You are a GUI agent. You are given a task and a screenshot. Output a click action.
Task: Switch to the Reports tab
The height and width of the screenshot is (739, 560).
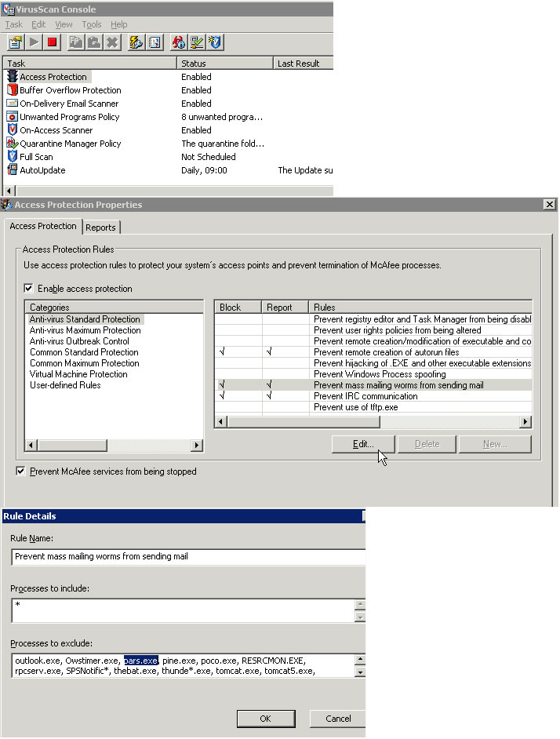pos(100,228)
